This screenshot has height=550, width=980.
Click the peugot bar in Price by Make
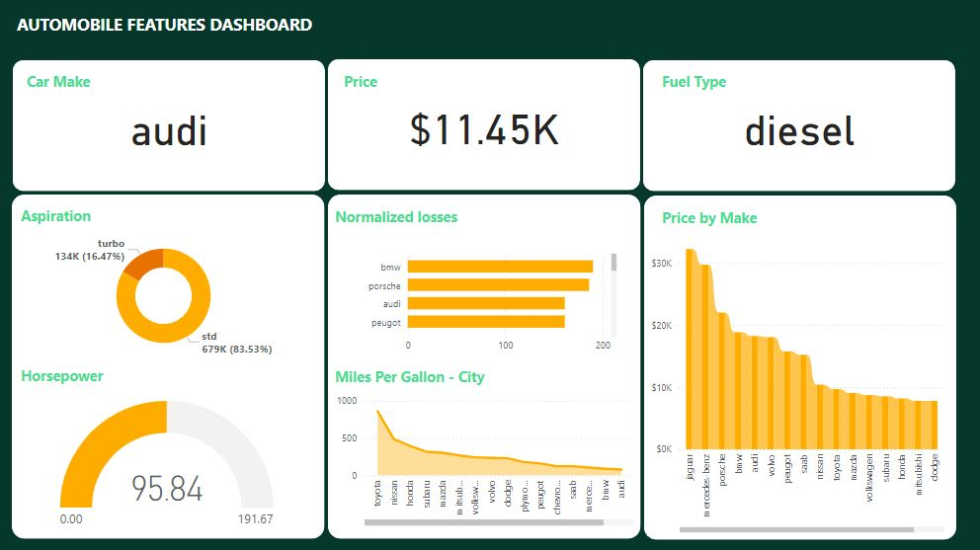click(787, 400)
